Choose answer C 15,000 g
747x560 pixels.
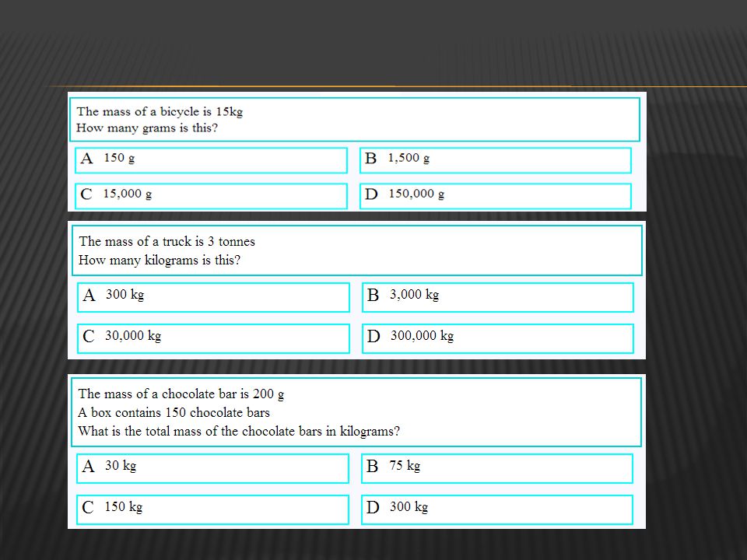click(211, 196)
